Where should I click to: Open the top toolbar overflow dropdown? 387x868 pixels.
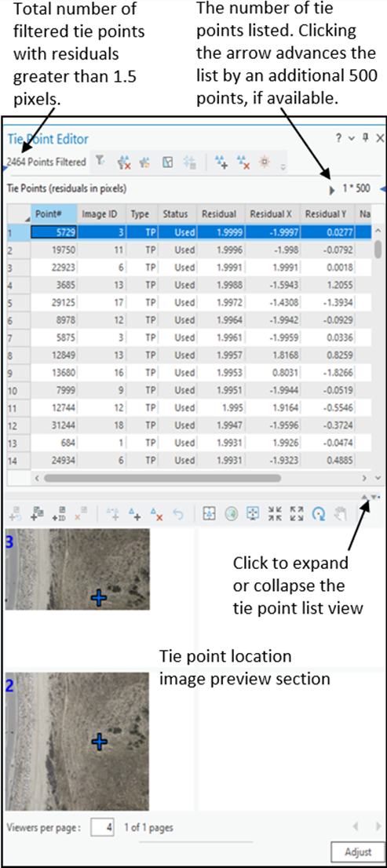[x=284, y=166]
